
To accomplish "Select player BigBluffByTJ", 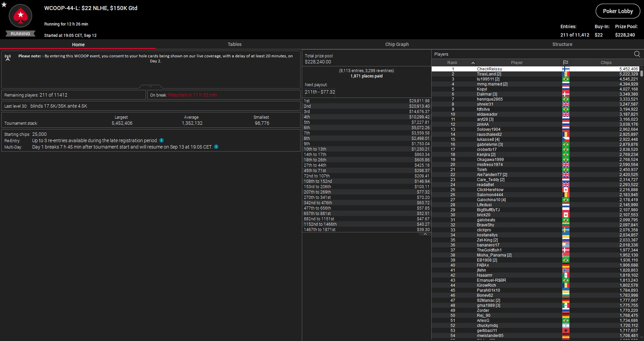I will tap(535, 210).
